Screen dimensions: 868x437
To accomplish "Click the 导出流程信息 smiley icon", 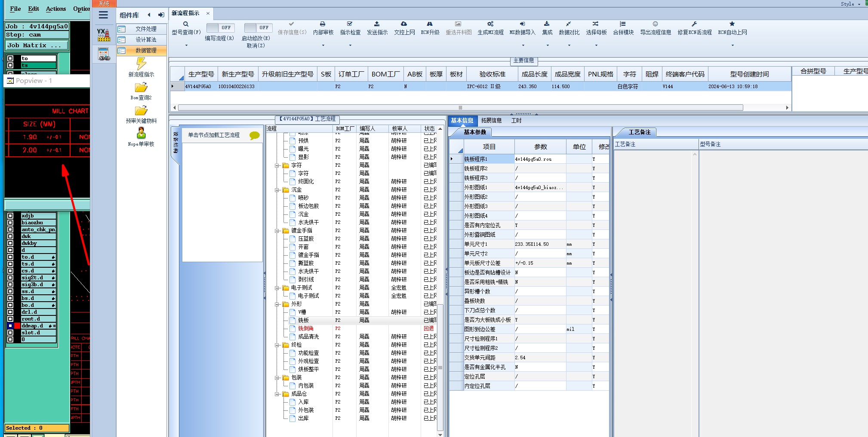I will pyautogui.click(x=655, y=24).
